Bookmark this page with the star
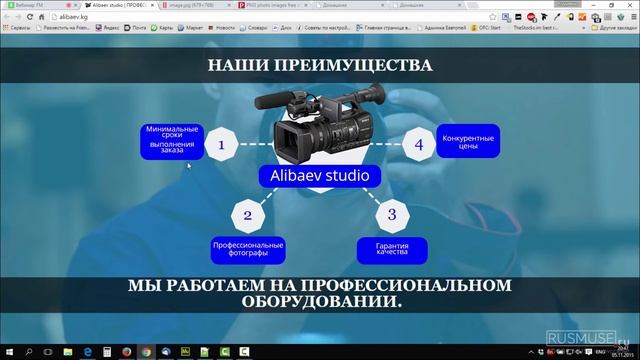Viewport: 640px width, 360px height. click(493, 17)
